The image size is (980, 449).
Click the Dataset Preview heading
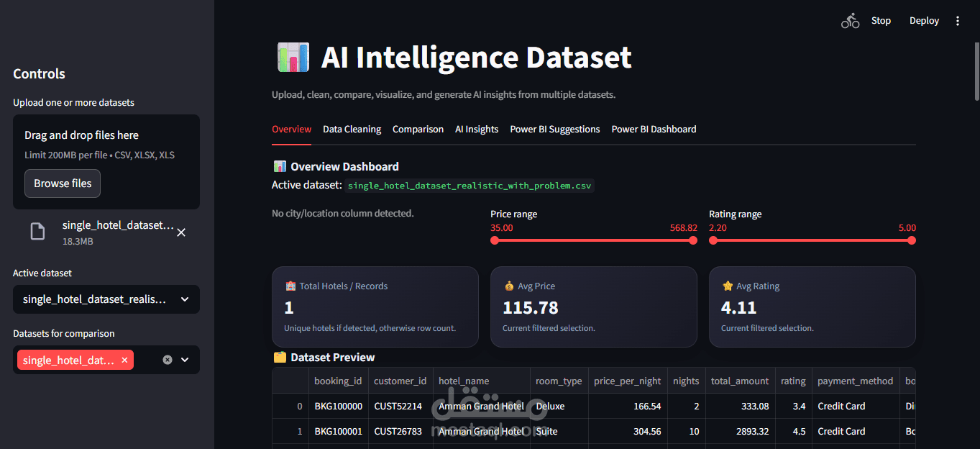pyautogui.click(x=324, y=357)
